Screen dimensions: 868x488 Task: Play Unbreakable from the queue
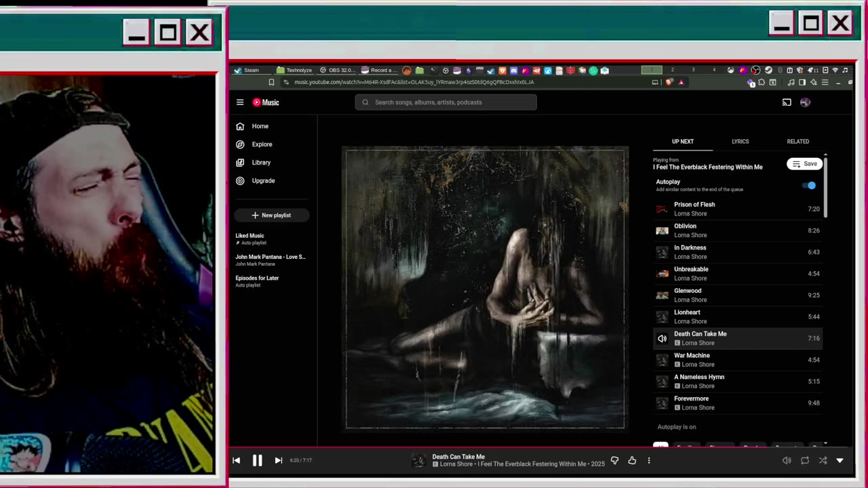(x=737, y=274)
